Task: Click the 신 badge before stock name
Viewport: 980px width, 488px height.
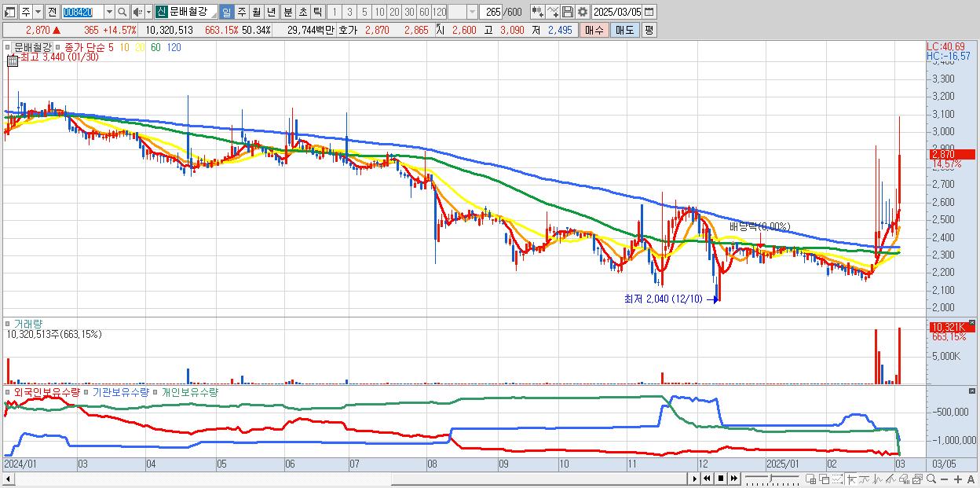Action: [160, 13]
